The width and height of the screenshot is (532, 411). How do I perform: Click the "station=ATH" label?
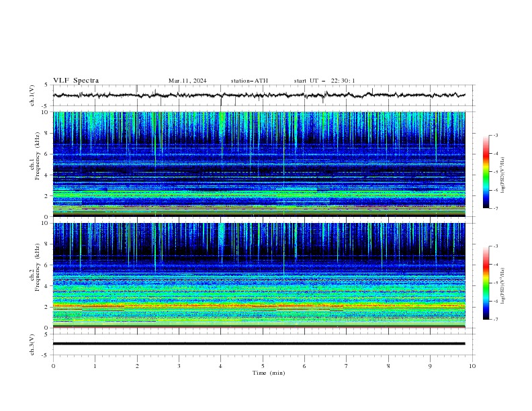pyautogui.click(x=249, y=81)
